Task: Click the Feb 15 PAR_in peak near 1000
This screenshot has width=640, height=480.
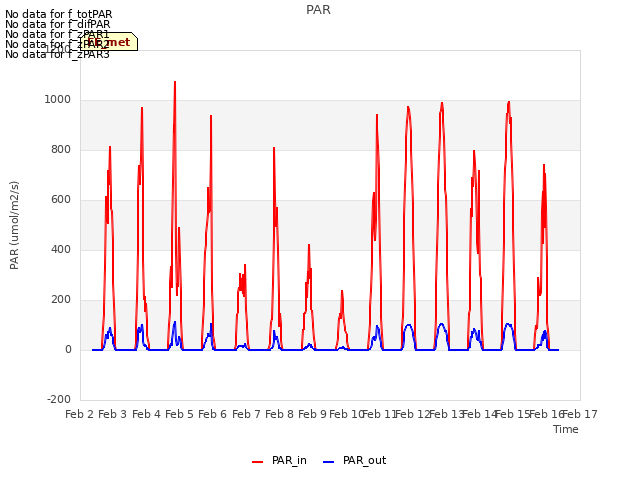Action: coord(509,102)
